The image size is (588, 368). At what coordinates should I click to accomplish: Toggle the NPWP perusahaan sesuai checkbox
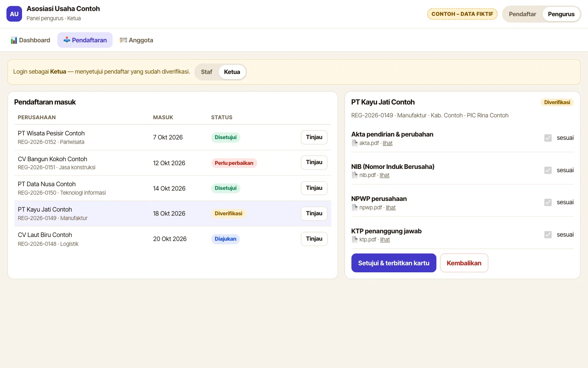point(548,202)
